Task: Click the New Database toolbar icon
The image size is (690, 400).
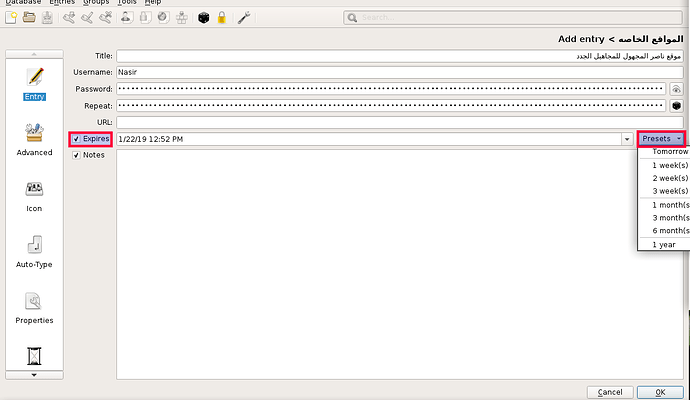Action: [11, 18]
